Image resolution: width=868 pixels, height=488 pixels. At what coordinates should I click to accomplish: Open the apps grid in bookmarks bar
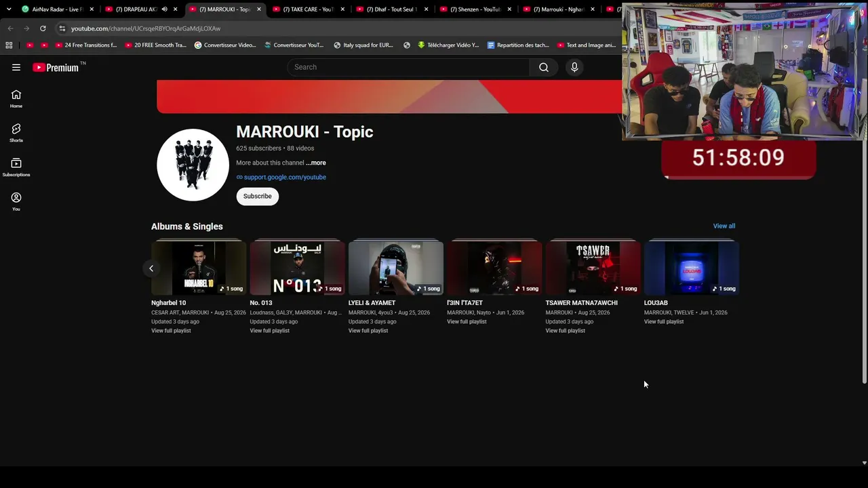click(x=9, y=45)
